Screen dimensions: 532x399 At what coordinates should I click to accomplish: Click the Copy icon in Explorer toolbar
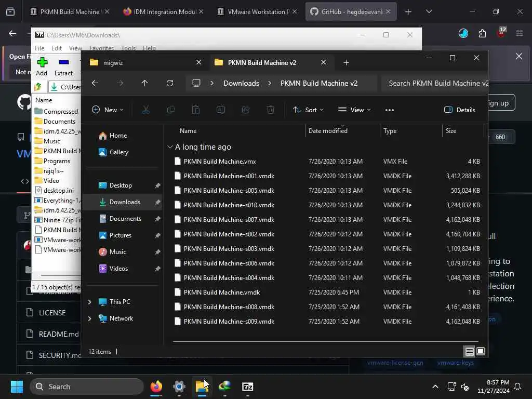pyautogui.click(x=170, y=110)
